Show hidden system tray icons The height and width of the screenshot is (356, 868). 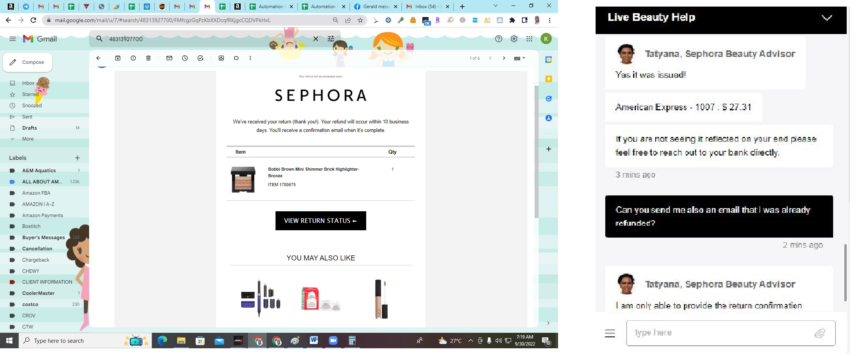pyautogui.click(x=470, y=341)
